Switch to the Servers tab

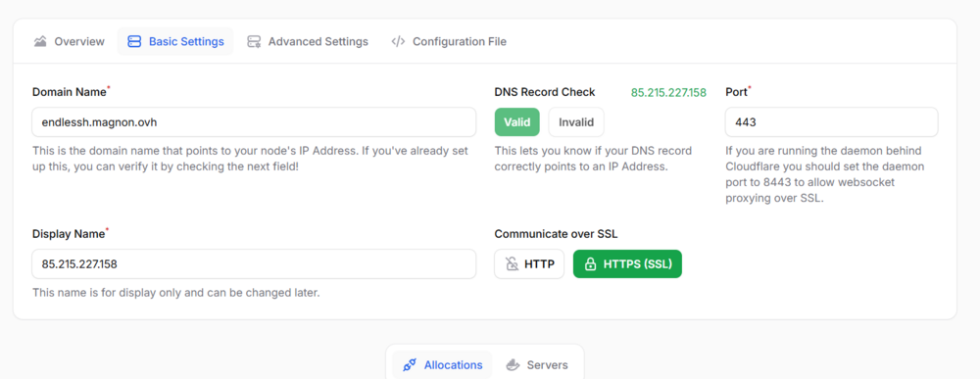(x=537, y=364)
